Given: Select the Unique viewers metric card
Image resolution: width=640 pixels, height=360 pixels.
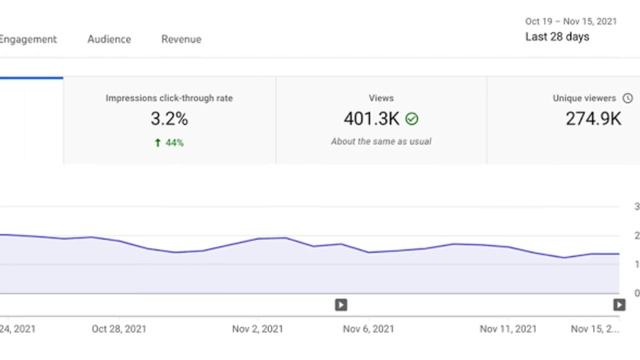Looking at the screenshot, I should point(564,120).
